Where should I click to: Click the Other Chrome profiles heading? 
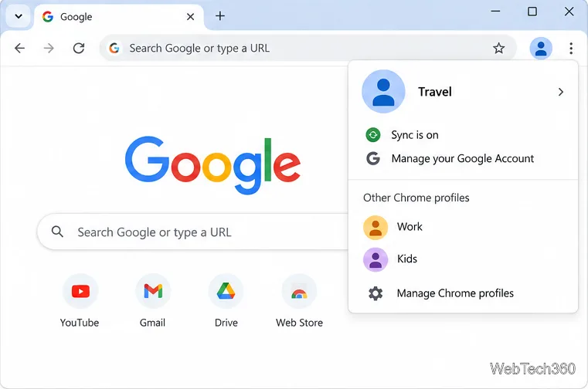click(416, 198)
